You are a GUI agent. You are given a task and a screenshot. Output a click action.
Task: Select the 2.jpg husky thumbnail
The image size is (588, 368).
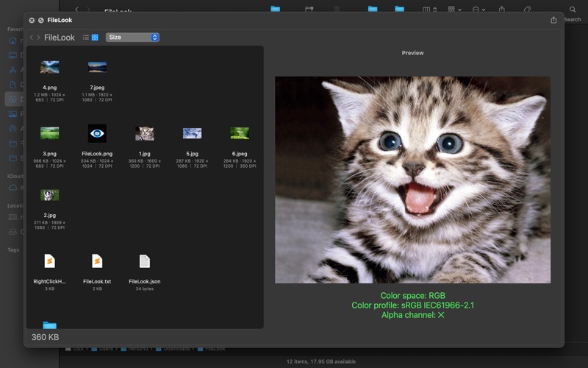[x=49, y=195]
